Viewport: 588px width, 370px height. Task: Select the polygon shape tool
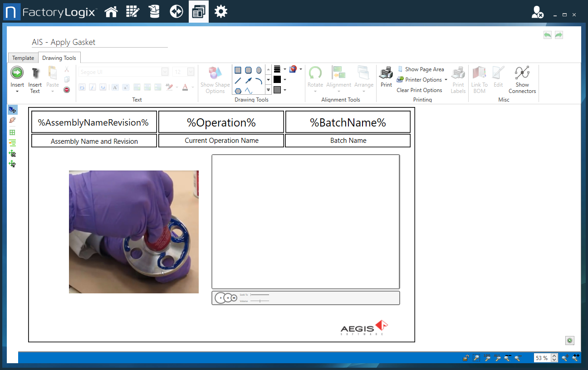pyautogui.click(x=238, y=91)
